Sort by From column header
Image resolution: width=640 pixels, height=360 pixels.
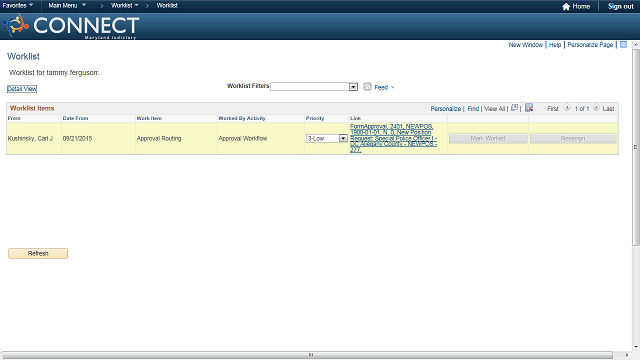14,118
